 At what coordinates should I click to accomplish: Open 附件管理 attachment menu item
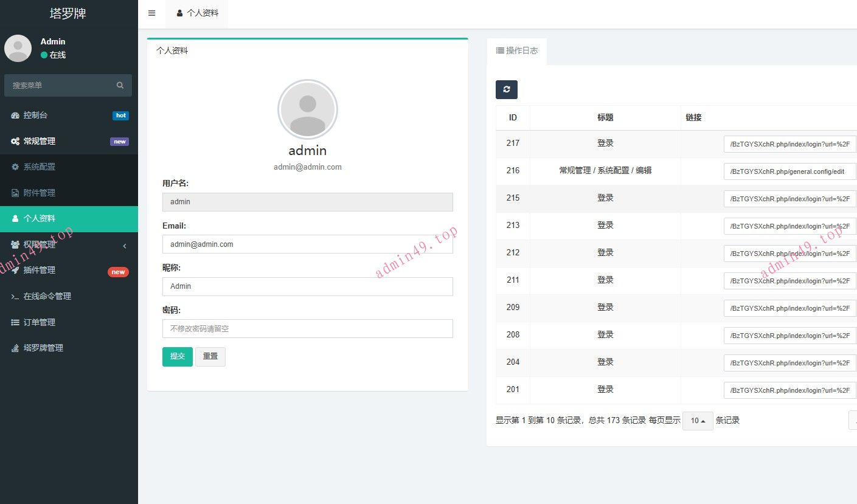(39, 193)
